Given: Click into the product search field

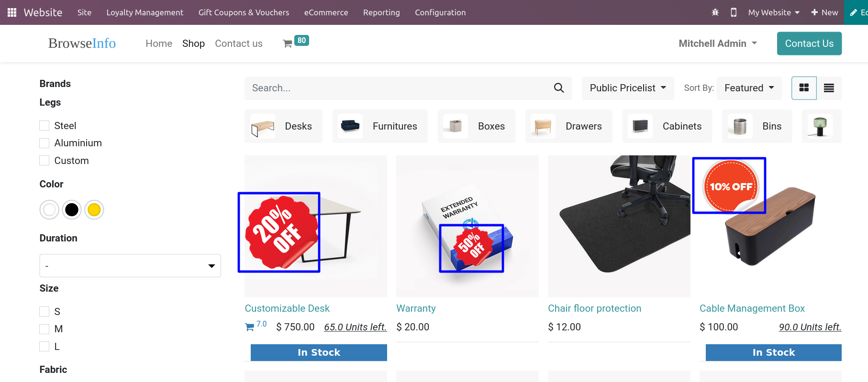Looking at the screenshot, I should (x=397, y=88).
